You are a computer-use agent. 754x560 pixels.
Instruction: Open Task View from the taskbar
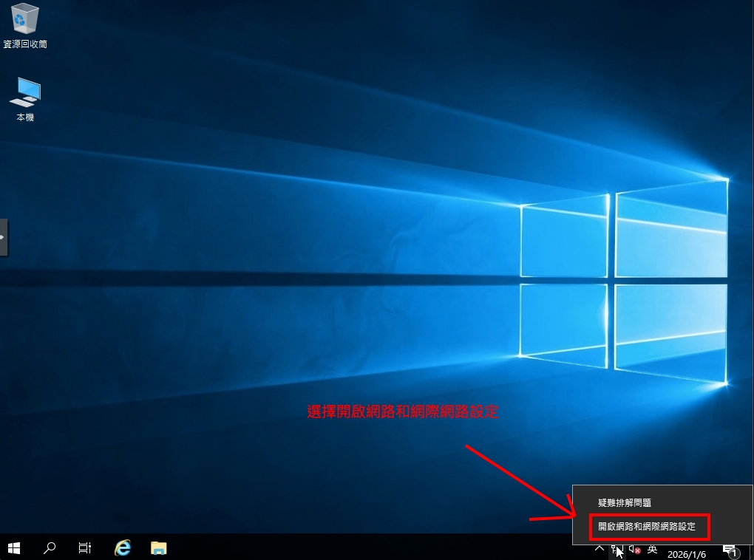(x=85, y=547)
